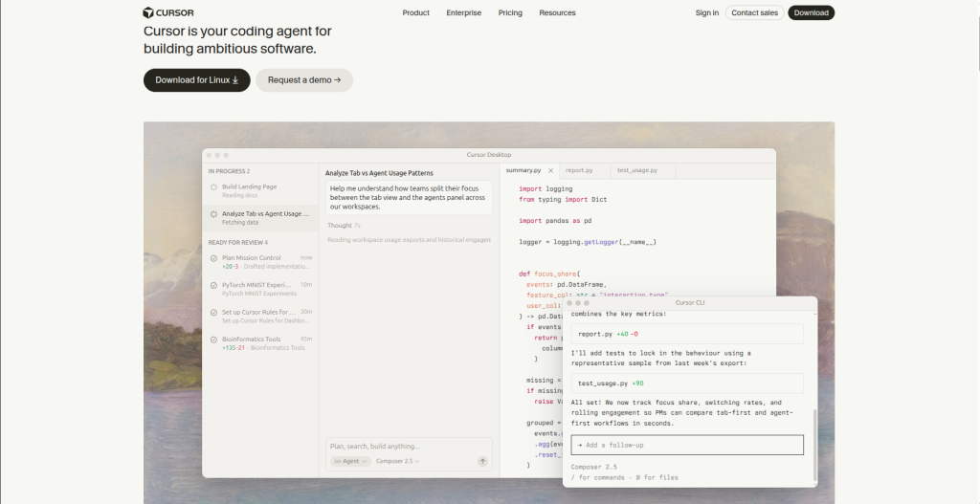The height and width of the screenshot is (504, 980).
Task: Click the Cursor CLI window scrollbar
Action: click(x=814, y=446)
